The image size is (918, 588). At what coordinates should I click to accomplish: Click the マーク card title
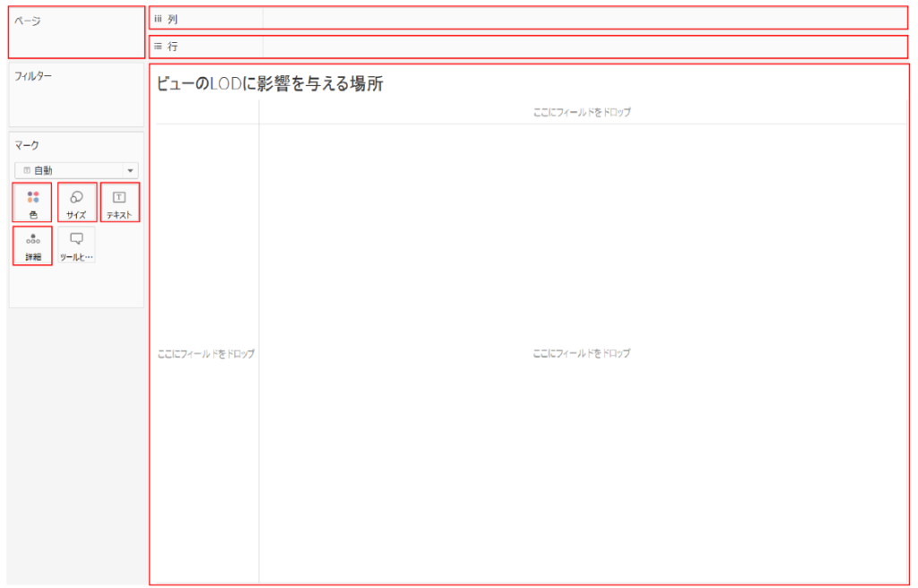click(x=27, y=144)
